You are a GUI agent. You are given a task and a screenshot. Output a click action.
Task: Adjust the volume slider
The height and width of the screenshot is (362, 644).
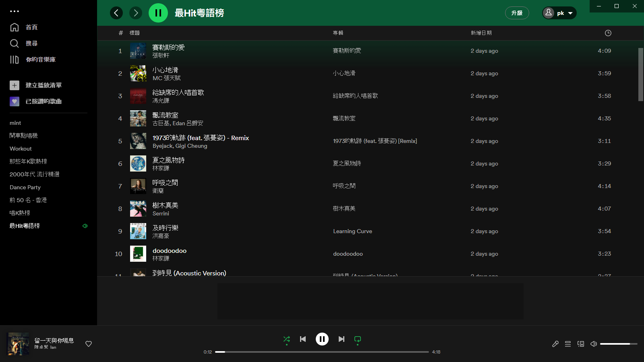point(619,344)
